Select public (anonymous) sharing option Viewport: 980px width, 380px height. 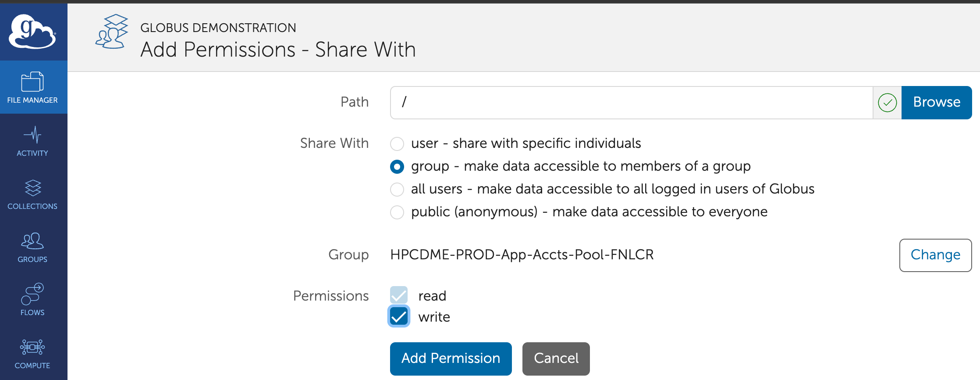coord(397,212)
